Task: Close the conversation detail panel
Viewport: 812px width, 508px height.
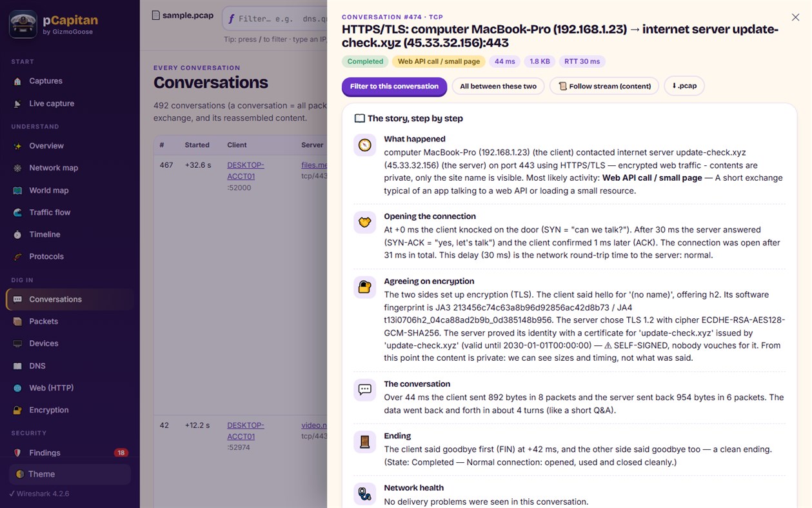Action: (795, 18)
